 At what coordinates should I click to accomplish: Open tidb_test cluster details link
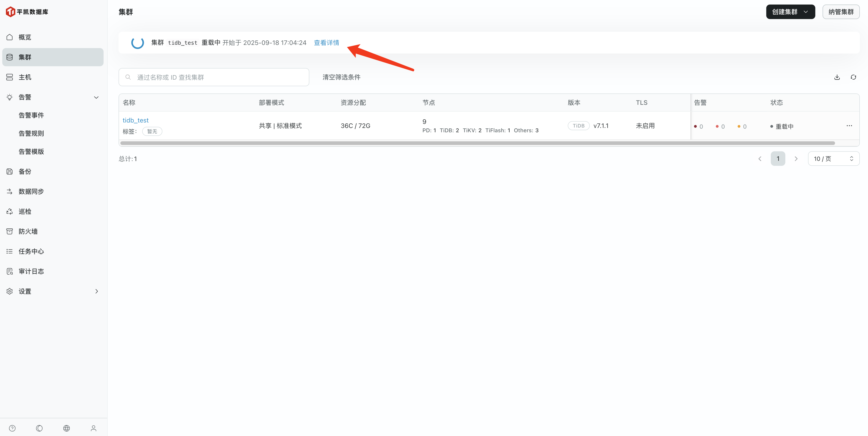pos(135,120)
